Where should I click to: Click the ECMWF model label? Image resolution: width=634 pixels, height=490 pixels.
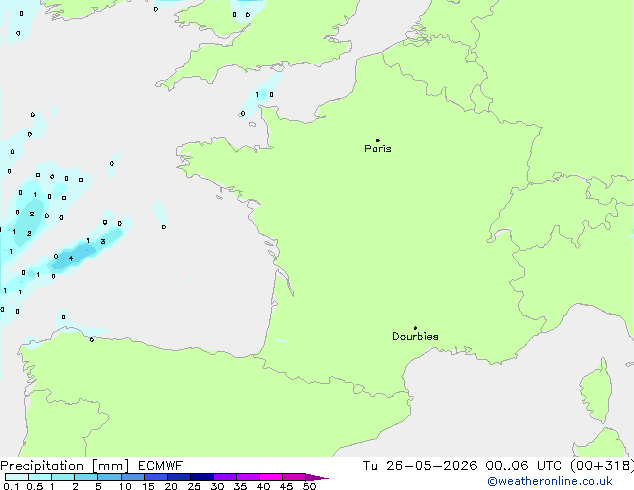point(161,466)
